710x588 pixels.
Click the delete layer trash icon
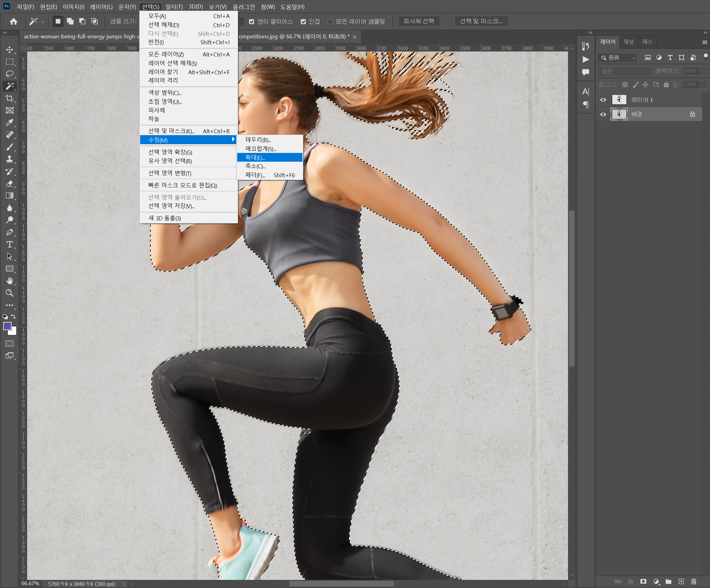[x=693, y=581]
